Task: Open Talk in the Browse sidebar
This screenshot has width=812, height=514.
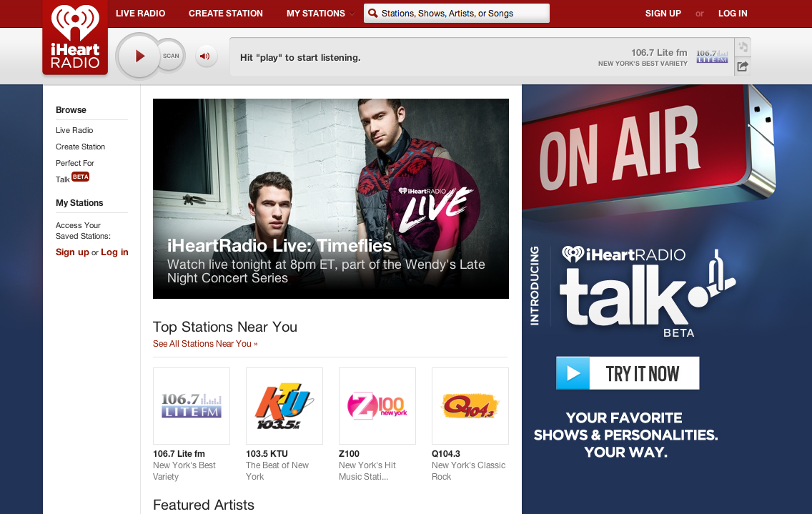Action: tap(63, 179)
